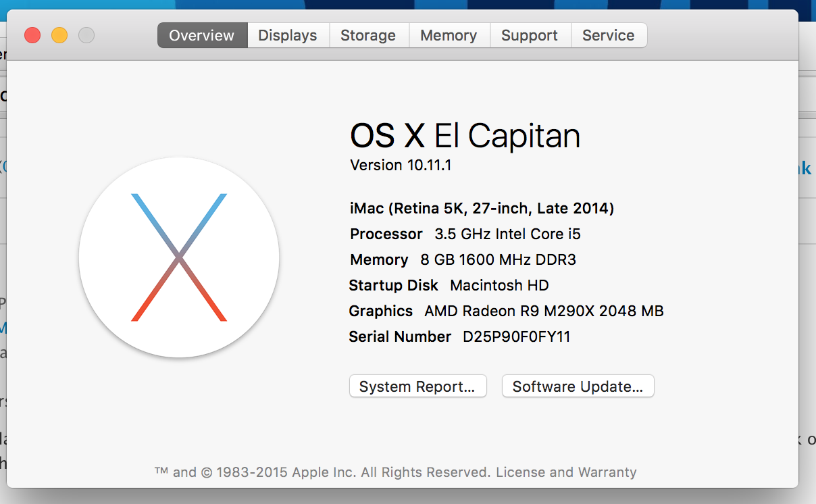The width and height of the screenshot is (816, 504).
Task: Click the 8 GB 1600 MHz DDR3 text
Action: [x=498, y=259]
